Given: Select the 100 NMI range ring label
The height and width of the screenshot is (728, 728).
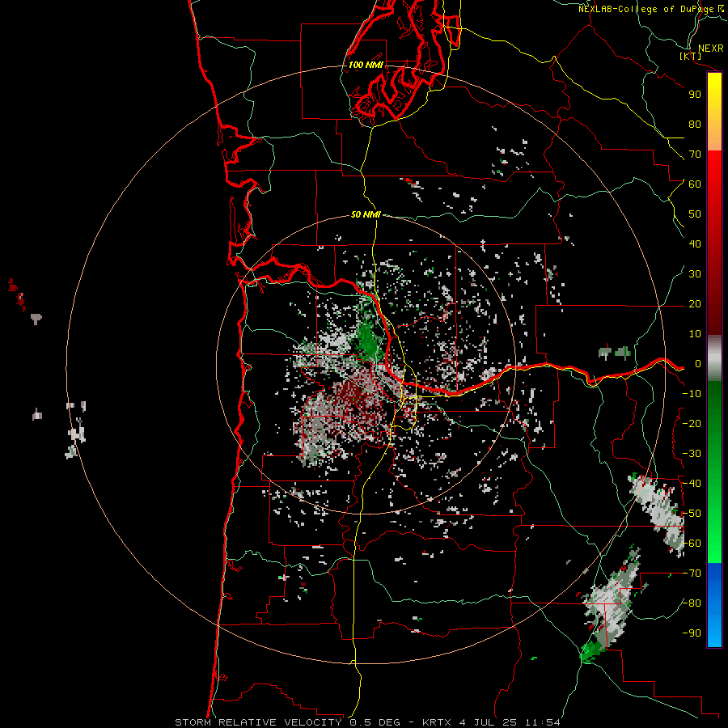Looking at the screenshot, I should point(366,65).
